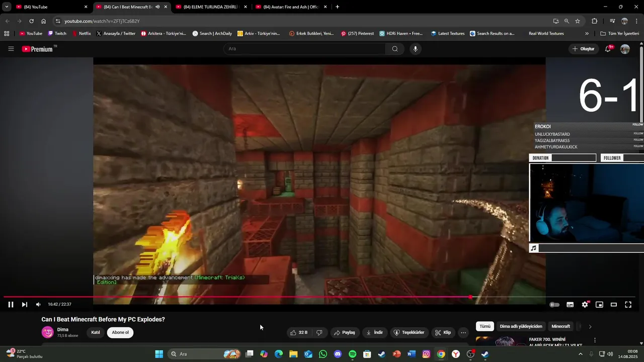
Task: Select the Minecraft filter chip
Action: pyautogui.click(x=560, y=326)
